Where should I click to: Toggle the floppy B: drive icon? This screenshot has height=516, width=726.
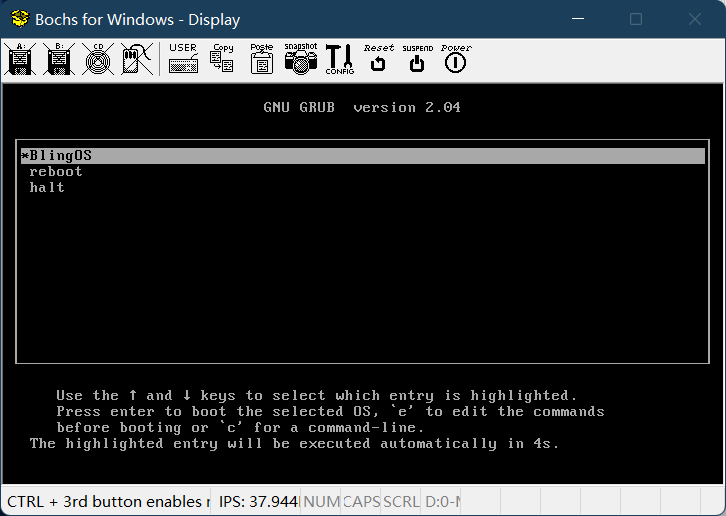(59, 59)
